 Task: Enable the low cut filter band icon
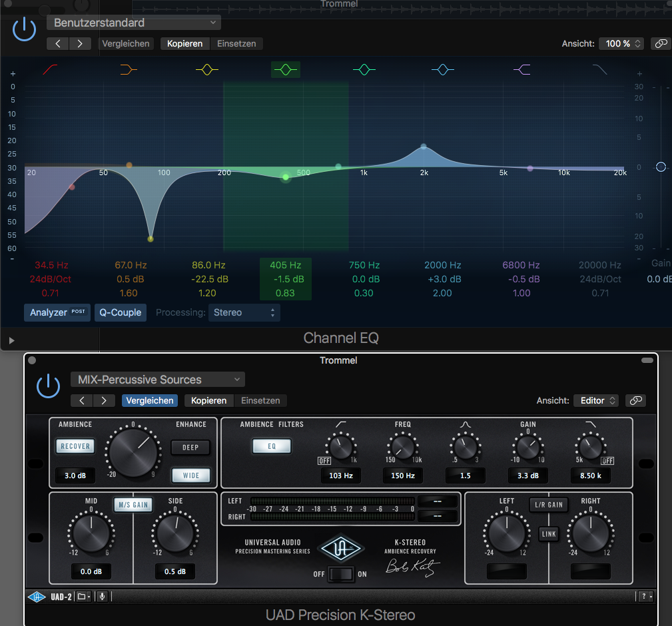coord(50,69)
